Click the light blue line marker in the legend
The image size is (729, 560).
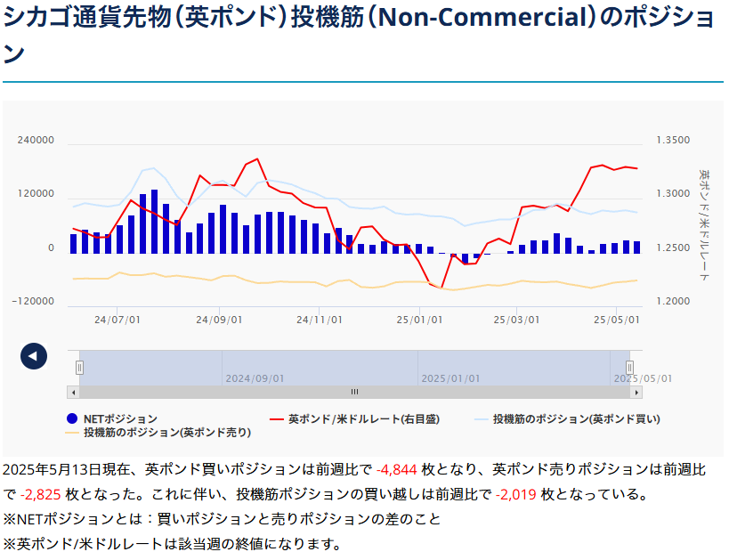481,418
